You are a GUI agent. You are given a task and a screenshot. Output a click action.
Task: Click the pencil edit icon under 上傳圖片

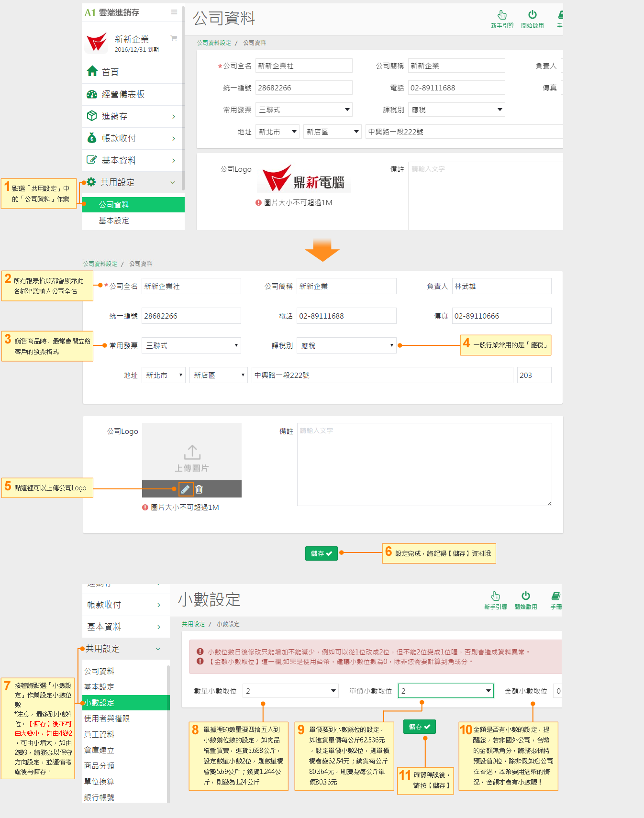(186, 489)
